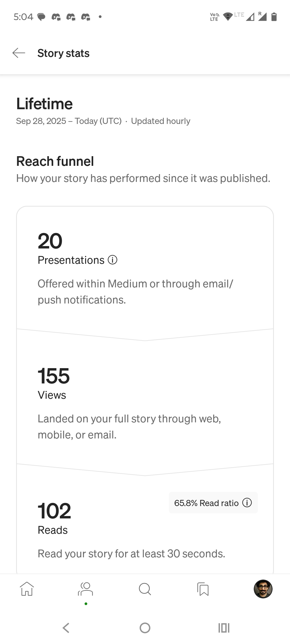Select the 20 Presentations count
Viewport: 290px width, 644px height.
pyautogui.click(x=50, y=241)
